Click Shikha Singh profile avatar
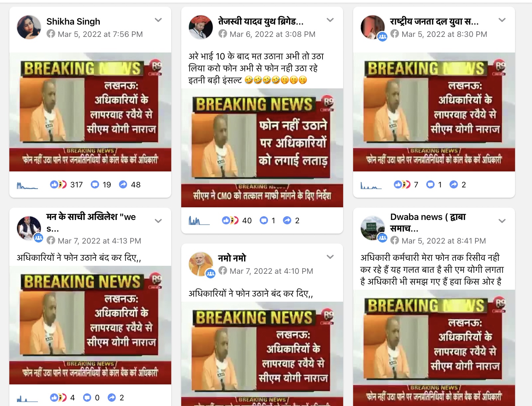 tap(29, 27)
